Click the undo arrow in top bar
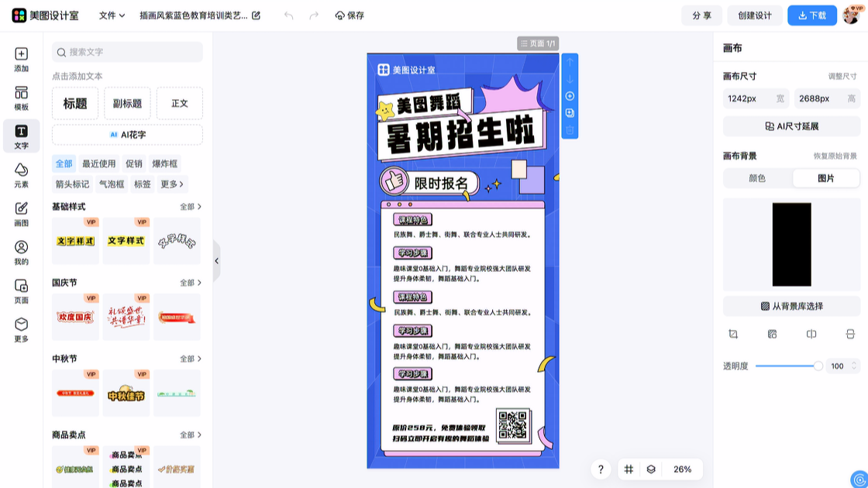The height and width of the screenshot is (488, 868). (x=288, y=15)
